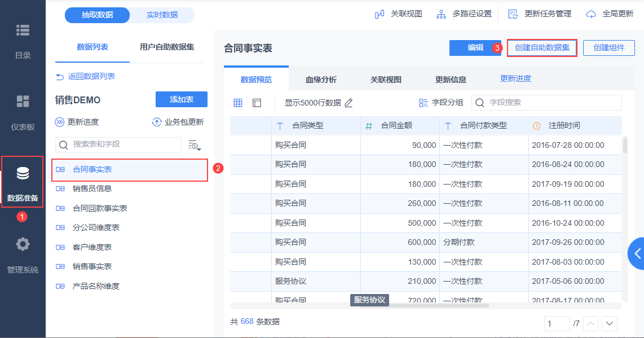
Task: Open the 目录 directory sidebar icon
Action: (23, 30)
